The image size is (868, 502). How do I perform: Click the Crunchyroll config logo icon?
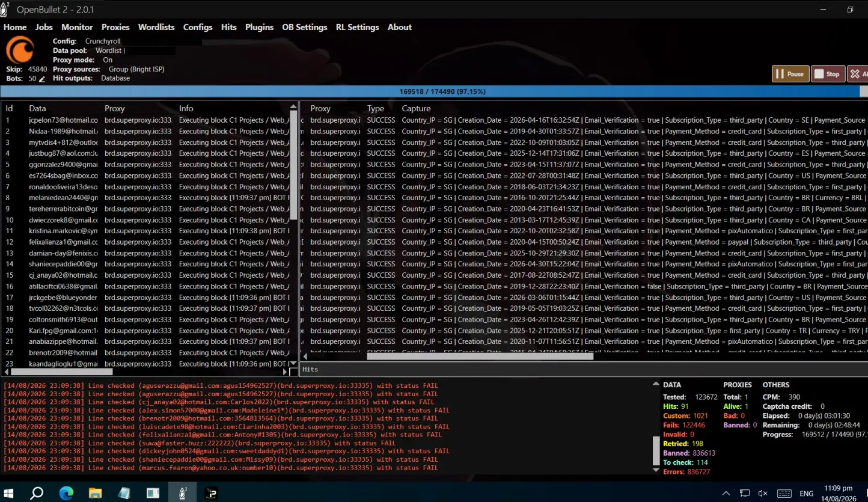click(x=20, y=50)
